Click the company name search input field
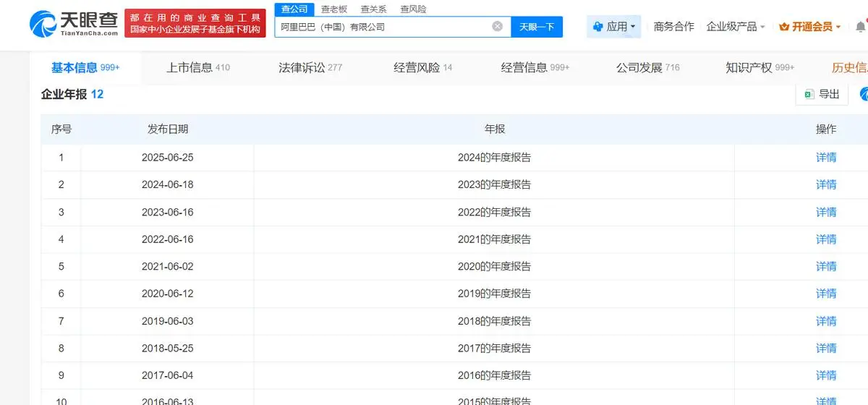Screen dimensions: 868x405 pyautogui.click(x=383, y=27)
